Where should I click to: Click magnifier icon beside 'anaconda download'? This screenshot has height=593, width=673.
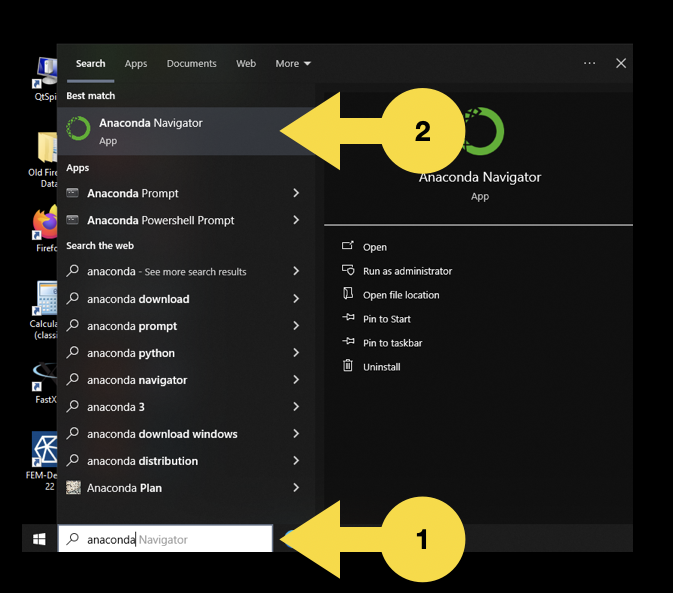pyautogui.click(x=73, y=298)
